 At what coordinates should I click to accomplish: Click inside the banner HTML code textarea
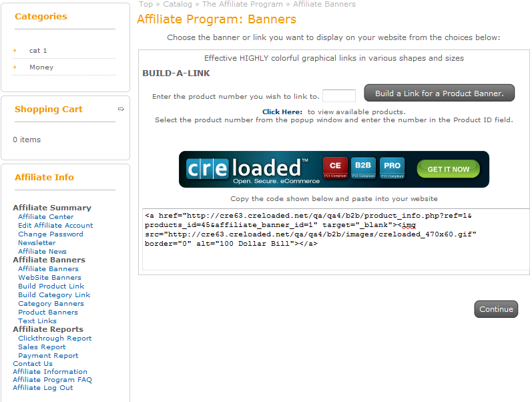pyautogui.click(x=336, y=239)
